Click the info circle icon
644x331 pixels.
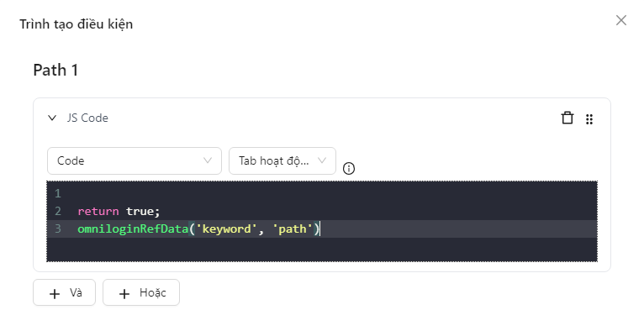coord(349,168)
